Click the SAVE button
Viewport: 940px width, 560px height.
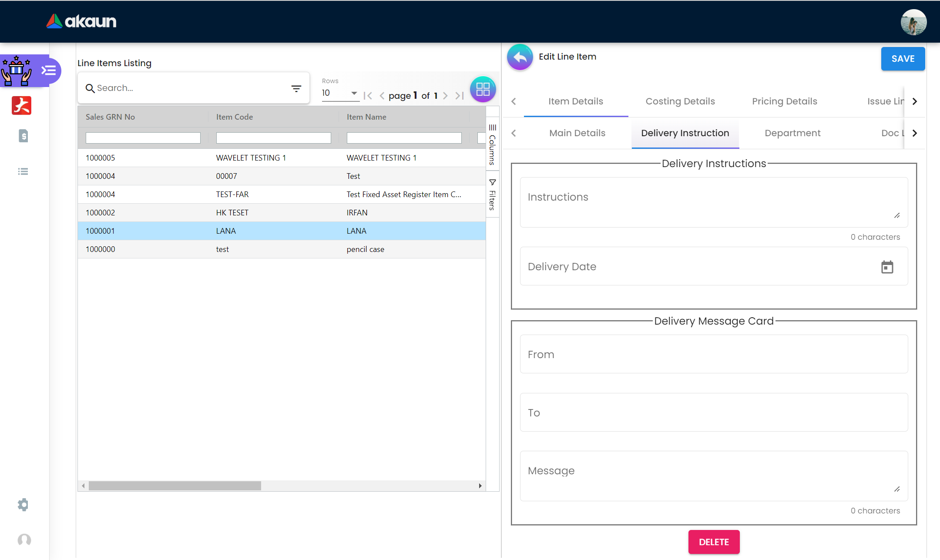pos(903,59)
